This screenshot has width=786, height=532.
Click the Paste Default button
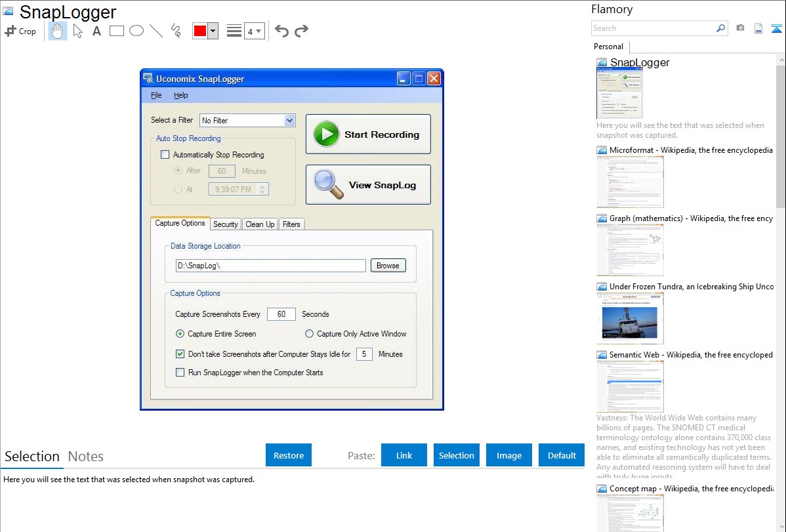[x=562, y=455]
